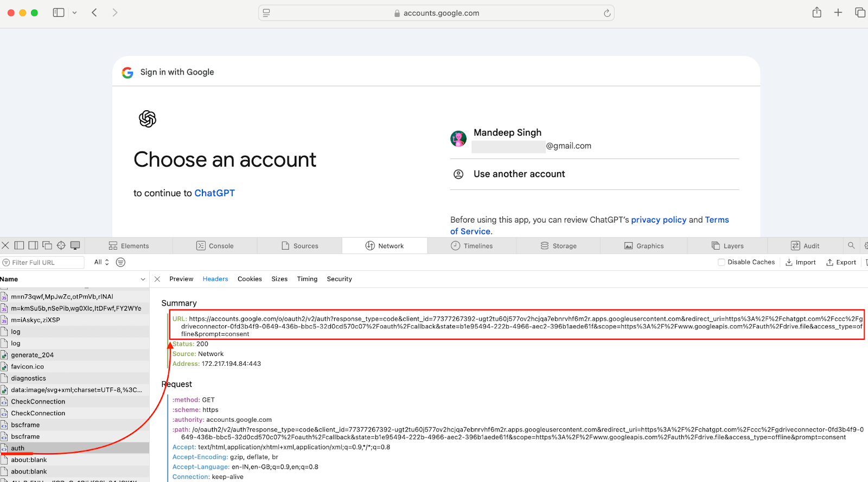
Task: Select the diagnostics request
Action: pos(74,378)
